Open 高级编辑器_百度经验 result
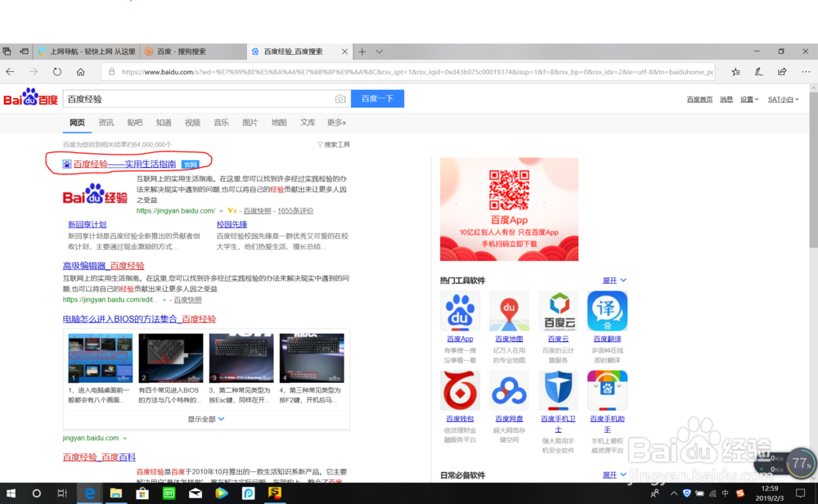The width and height of the screenshot is (818, 504). coord(103,266)
